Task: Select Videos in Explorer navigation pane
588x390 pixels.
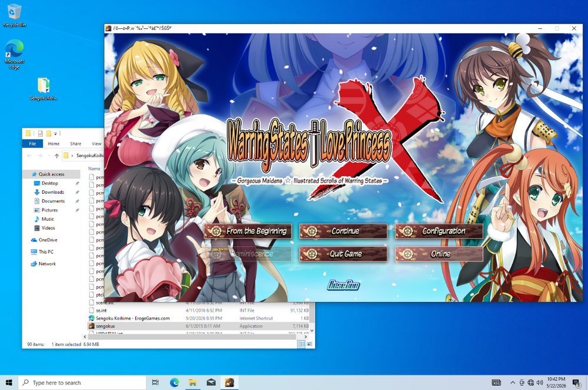Action: coord(48,228)
